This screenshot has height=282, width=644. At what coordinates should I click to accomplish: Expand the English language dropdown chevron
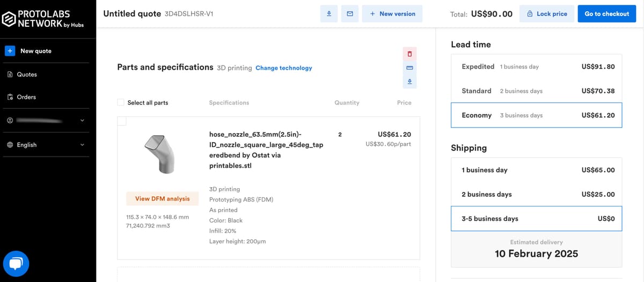coord(82,145)
